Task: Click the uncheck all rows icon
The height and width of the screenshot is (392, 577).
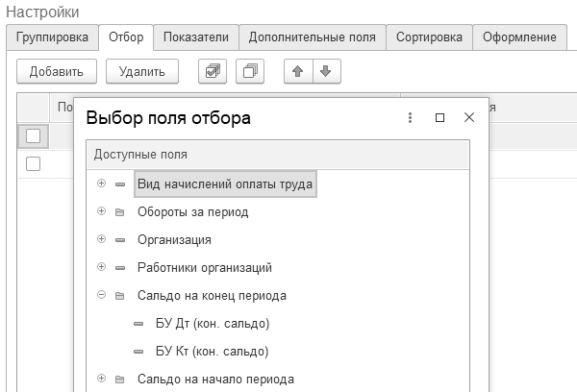Action: click(250, 71)
